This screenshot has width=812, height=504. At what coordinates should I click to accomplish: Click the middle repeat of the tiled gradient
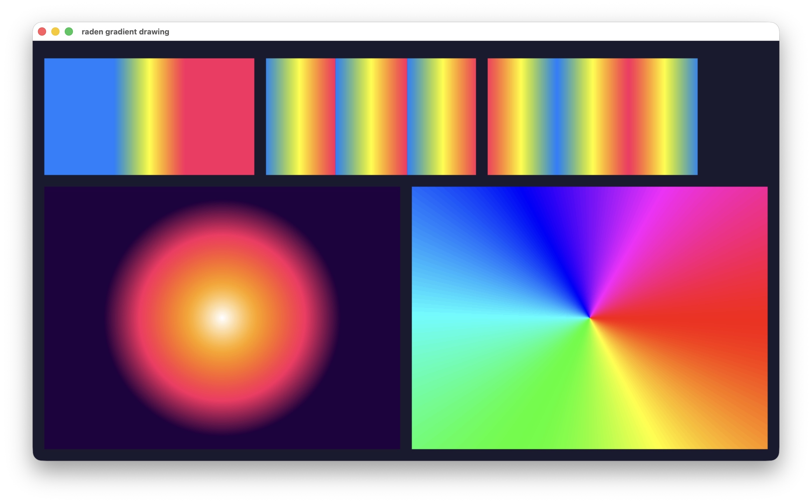pos(371,117)
